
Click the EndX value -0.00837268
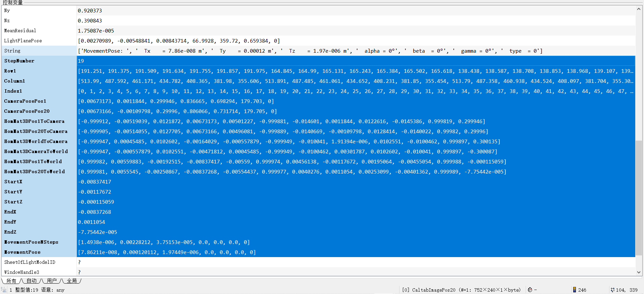pos(95,212)
